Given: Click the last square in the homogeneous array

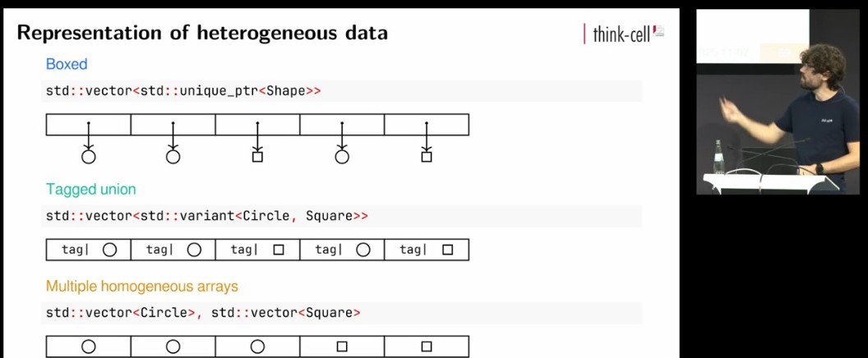Looking at the screenshot, I should coord(427,347).
